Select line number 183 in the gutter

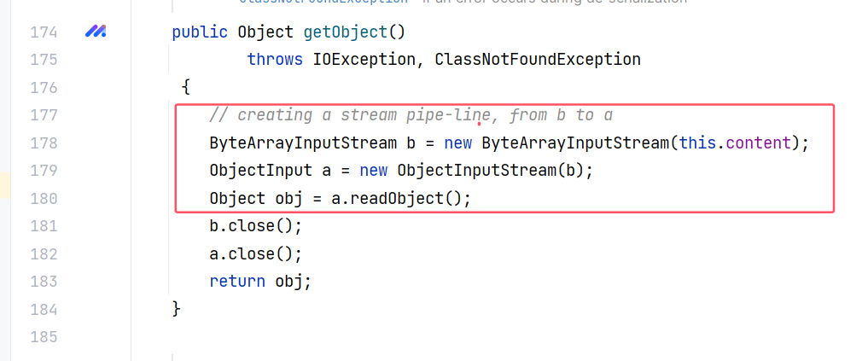[43, 282]
